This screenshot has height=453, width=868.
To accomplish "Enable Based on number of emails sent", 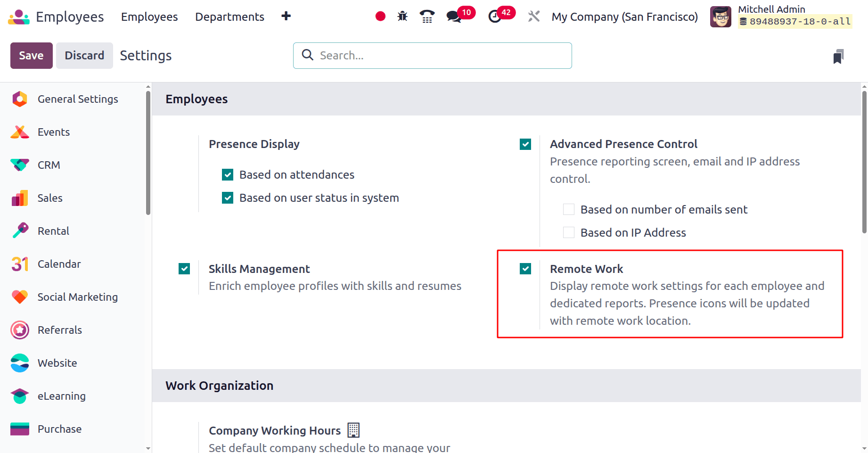I will (569, 209).
